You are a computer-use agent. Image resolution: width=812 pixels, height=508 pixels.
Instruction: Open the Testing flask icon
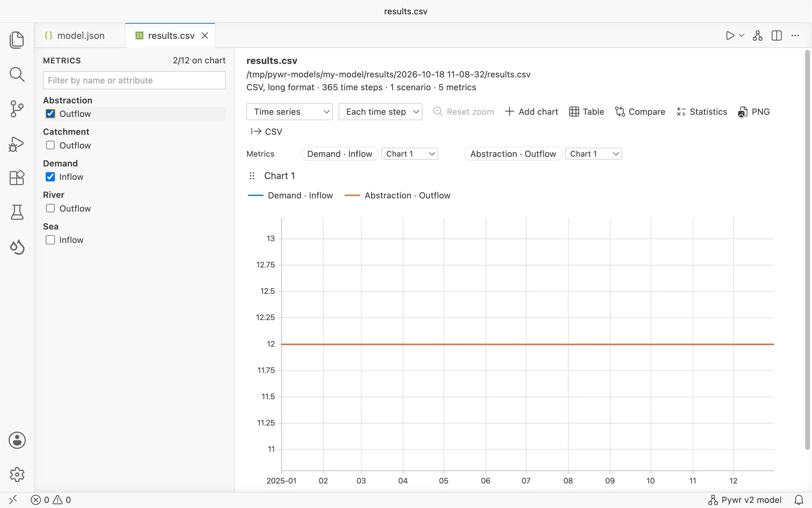pos(17,212)
